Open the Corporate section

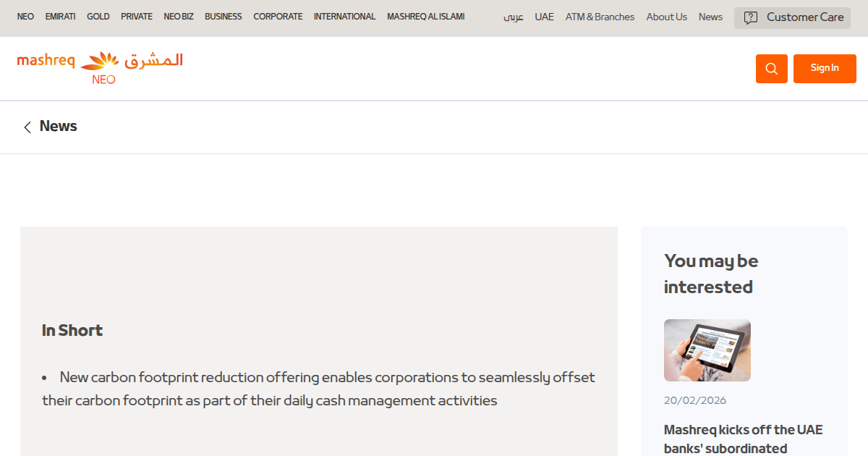pos(278,17)
